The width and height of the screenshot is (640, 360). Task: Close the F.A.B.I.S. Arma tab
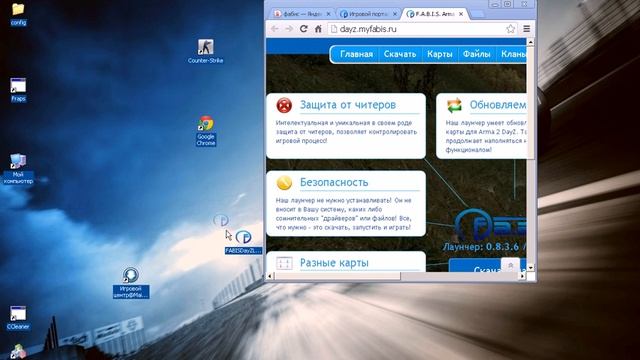(x=461, y=14)
